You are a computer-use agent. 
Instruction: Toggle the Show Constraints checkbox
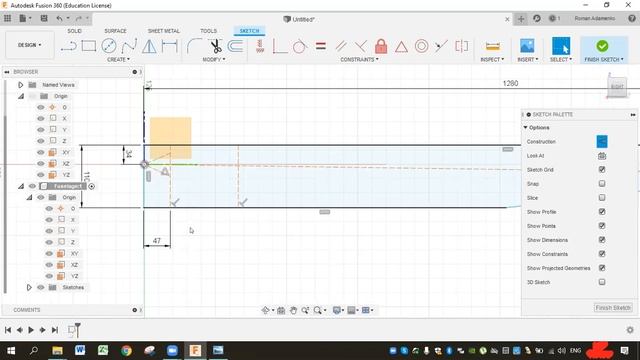click(x=602, y=254)
